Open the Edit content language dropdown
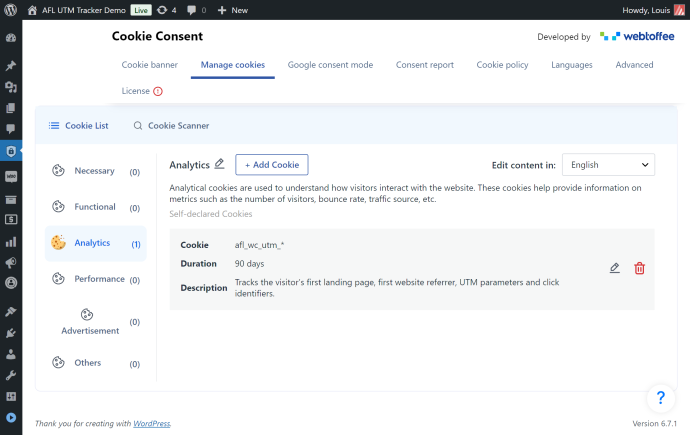Image resolution: width=690 pixels, height=435 pixels. pyautogui.click(x=608, y=164)
